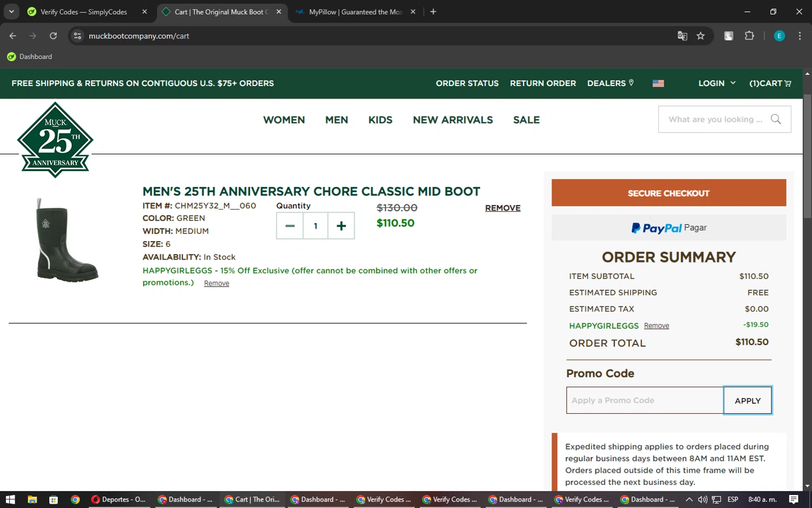Open Chrome three-dot menu
The height and width of the screenshot is (508, 812).
800,36
